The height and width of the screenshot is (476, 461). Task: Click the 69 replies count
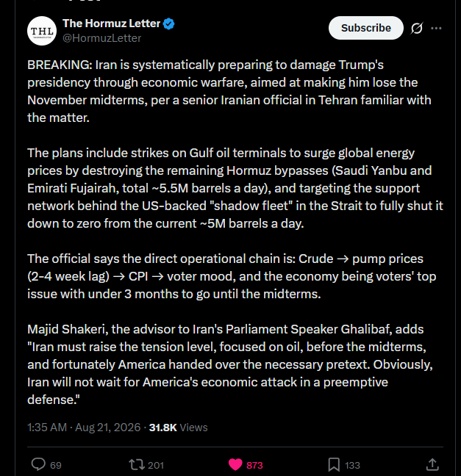[56, 466]
